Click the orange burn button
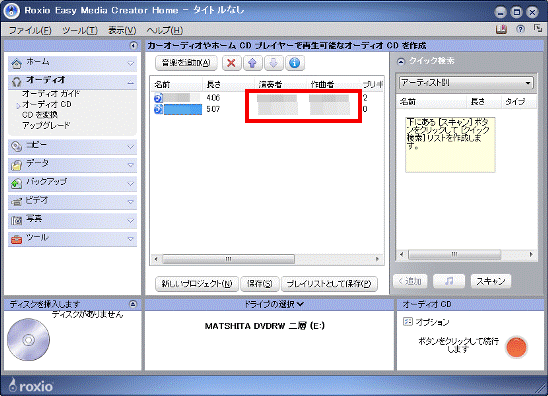The image size is (548, 396). click(x=516, y=347)
